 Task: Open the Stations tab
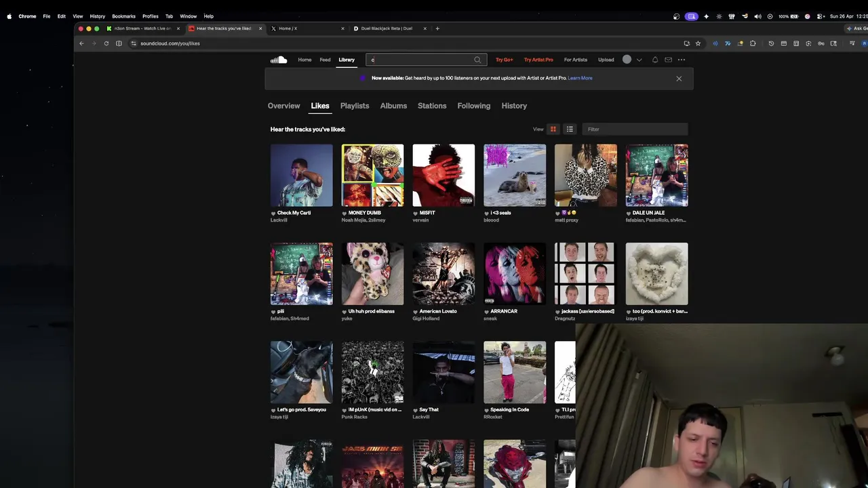(432, 106)
